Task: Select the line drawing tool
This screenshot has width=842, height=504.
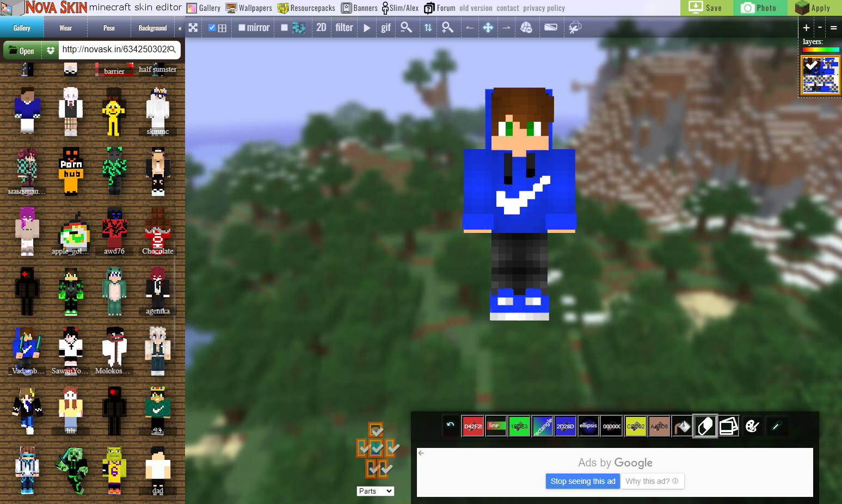Action: [x=496, y=427]
